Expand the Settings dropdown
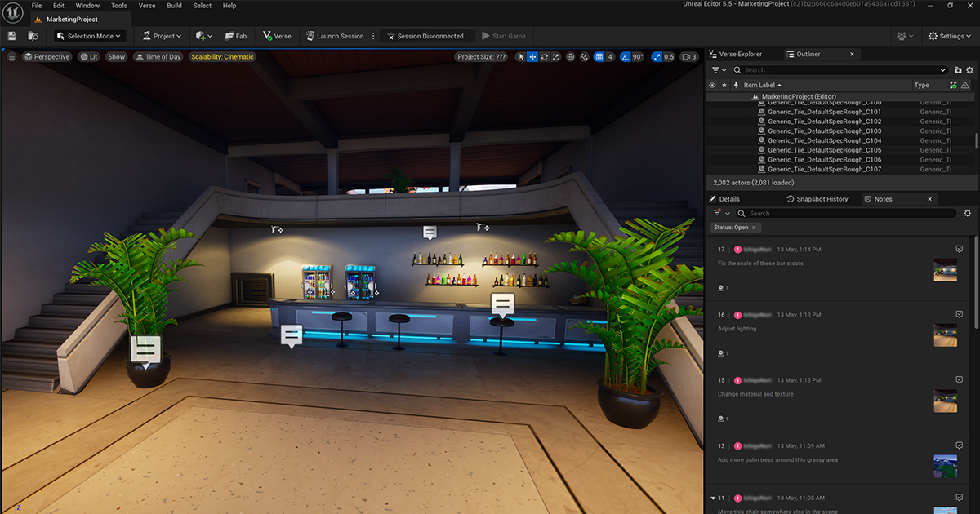 pyautogui.click(x=951, y=36)
